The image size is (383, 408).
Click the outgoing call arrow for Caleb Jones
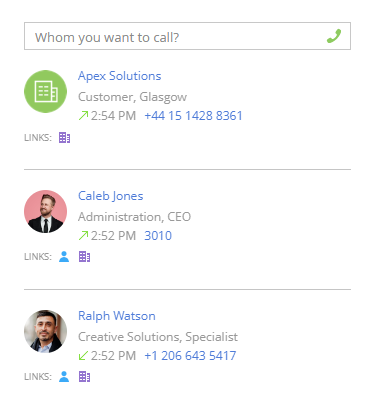[x=83, y=236]
